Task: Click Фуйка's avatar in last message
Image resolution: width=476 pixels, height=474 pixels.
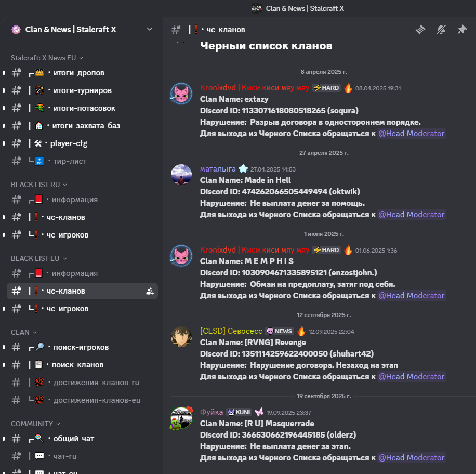Action: pyautogui.click(x=181, y=418)
